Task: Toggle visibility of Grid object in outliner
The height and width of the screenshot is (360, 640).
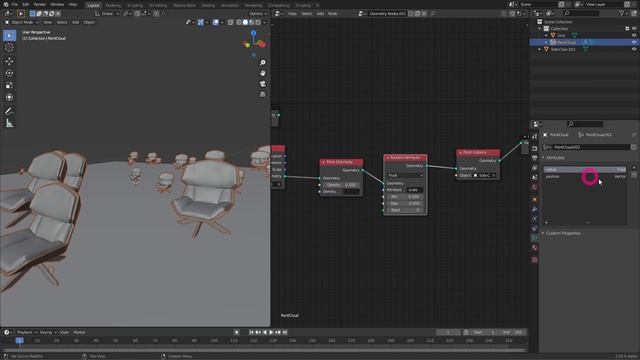Action: tap(634, 36)
